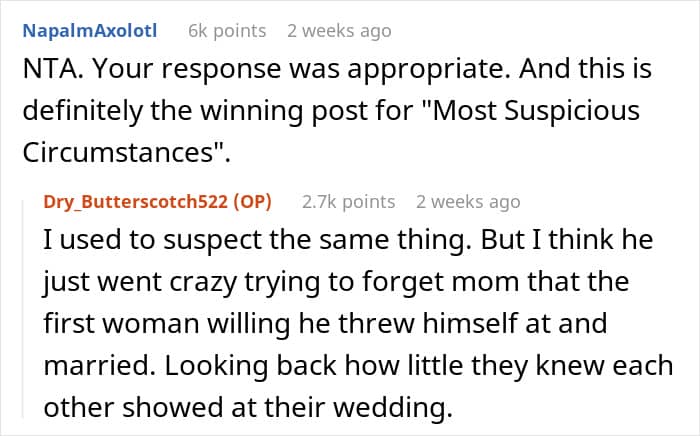This screenshot has width=700, height=436.
Task: Click the line 'other showed at their wedding.'
Action: point(248,407)
